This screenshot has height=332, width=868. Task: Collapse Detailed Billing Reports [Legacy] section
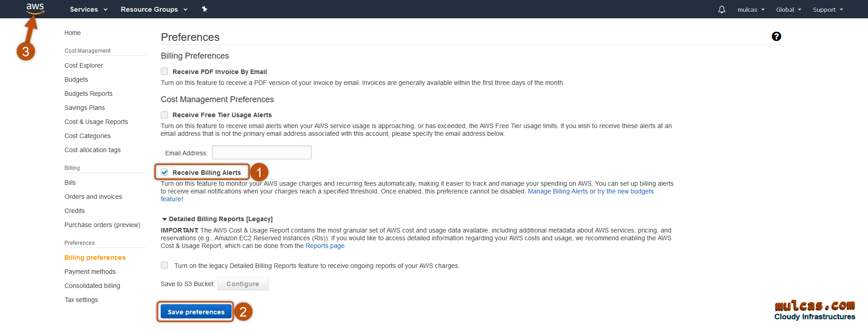[164, 219]
